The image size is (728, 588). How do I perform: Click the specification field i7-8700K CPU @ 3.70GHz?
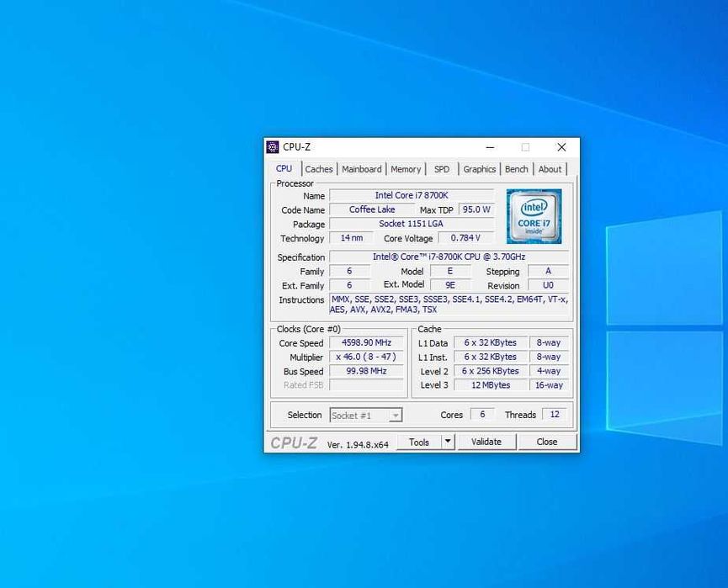(x=449, y=257)
